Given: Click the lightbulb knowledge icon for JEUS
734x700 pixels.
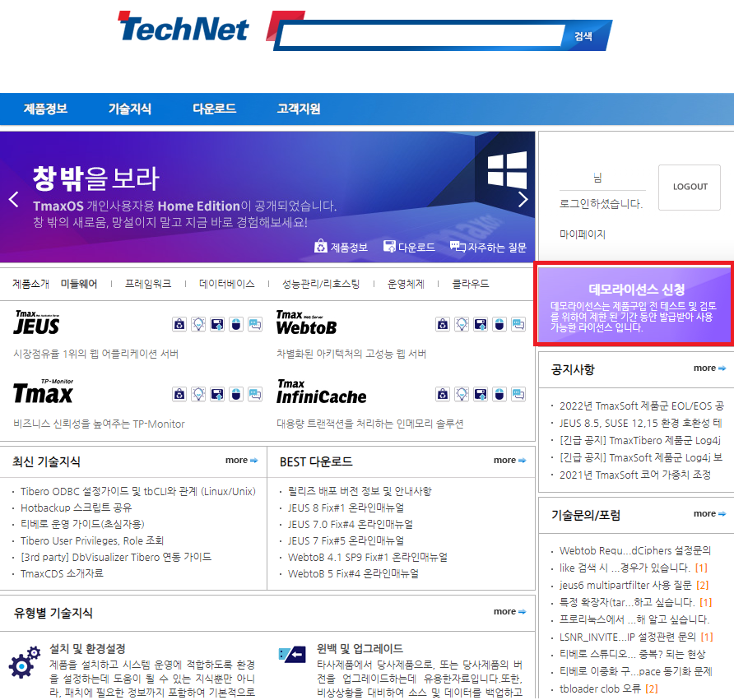Looking at the screenshot, I should [x=198, y=324].
